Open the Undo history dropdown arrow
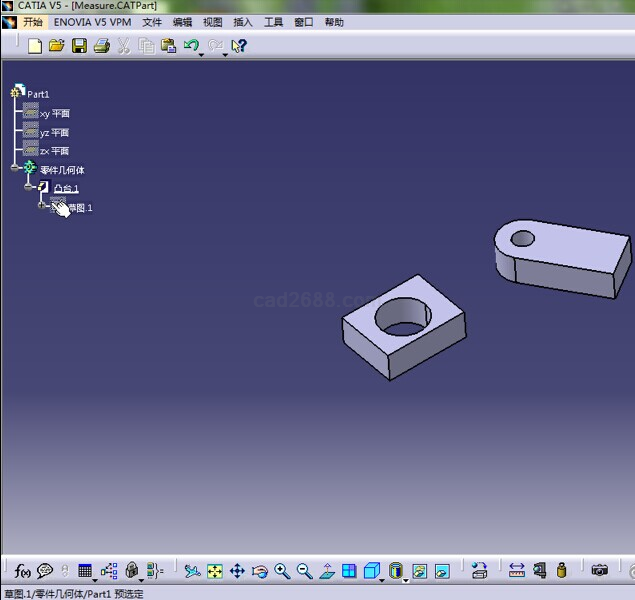 point(202,55)
